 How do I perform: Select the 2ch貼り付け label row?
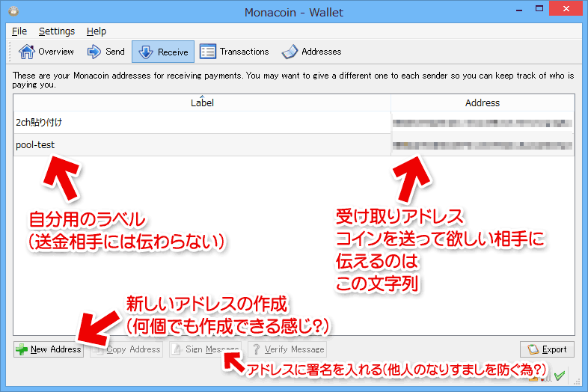click(202, 122)
